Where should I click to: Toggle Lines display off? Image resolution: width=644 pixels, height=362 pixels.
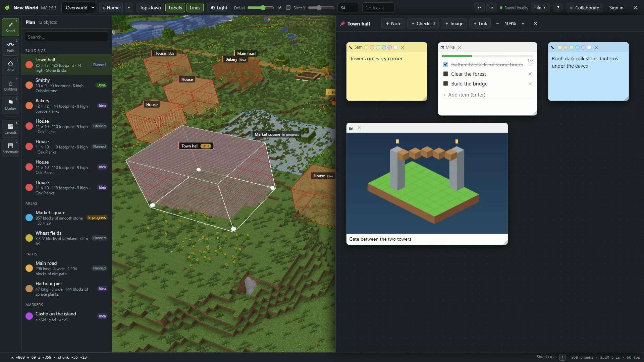[x=195, y=8]
